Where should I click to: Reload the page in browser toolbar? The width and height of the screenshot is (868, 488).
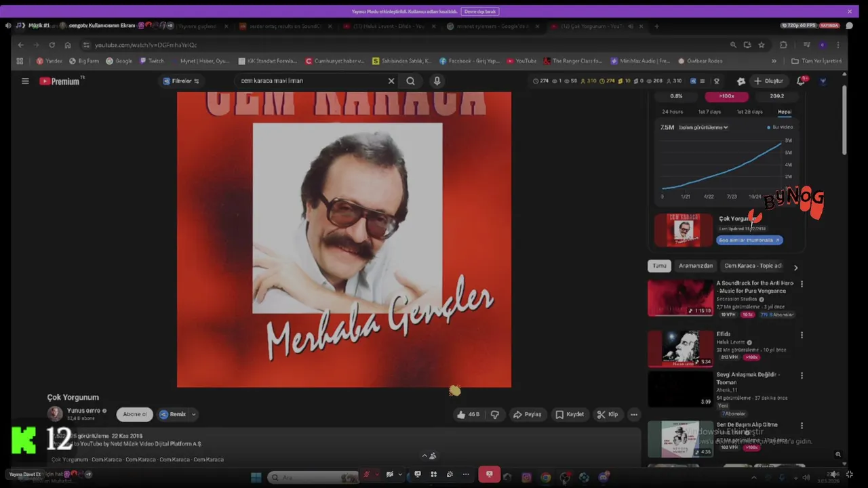(x=52, y=45)
